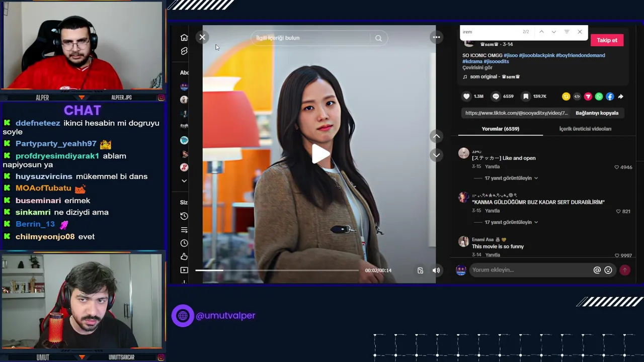Viewport: 644px width, 362px height.
Task: Follow creator with 'Takip et' button
Action: coord(607,40)
